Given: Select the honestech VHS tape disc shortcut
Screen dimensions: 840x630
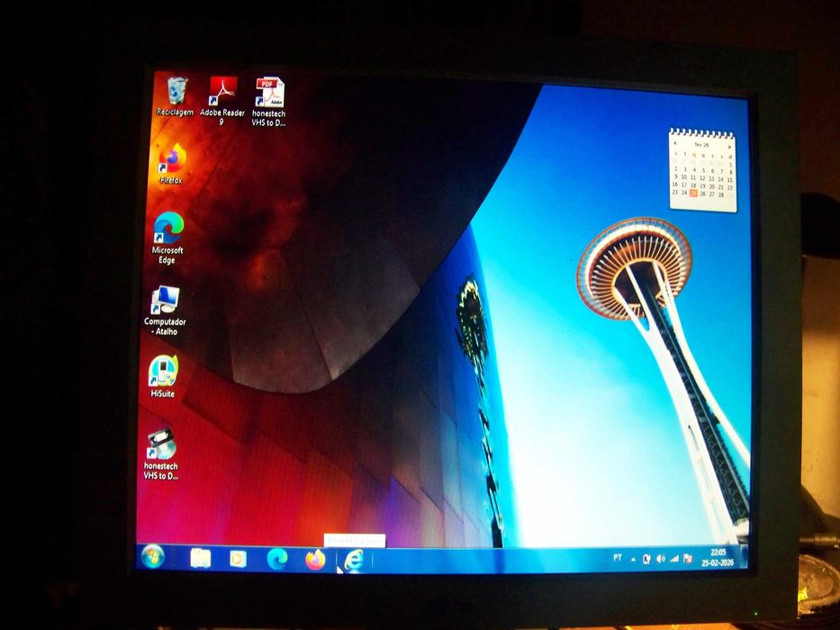Looking at the screenshot, I should tap(161, 454).
